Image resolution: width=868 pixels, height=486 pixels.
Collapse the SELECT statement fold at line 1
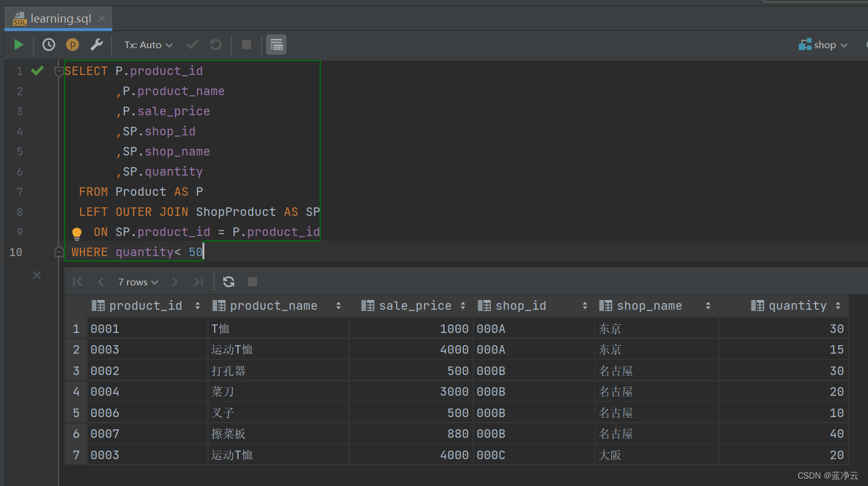pyautogui.click(x=59, y=71)
